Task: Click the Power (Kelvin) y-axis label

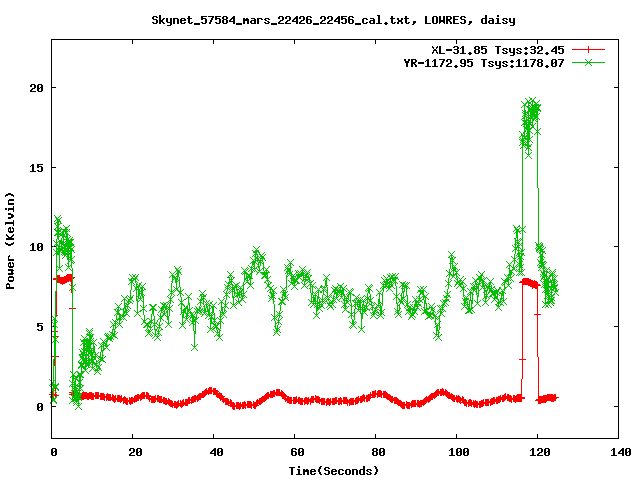Action: (10, 241)
